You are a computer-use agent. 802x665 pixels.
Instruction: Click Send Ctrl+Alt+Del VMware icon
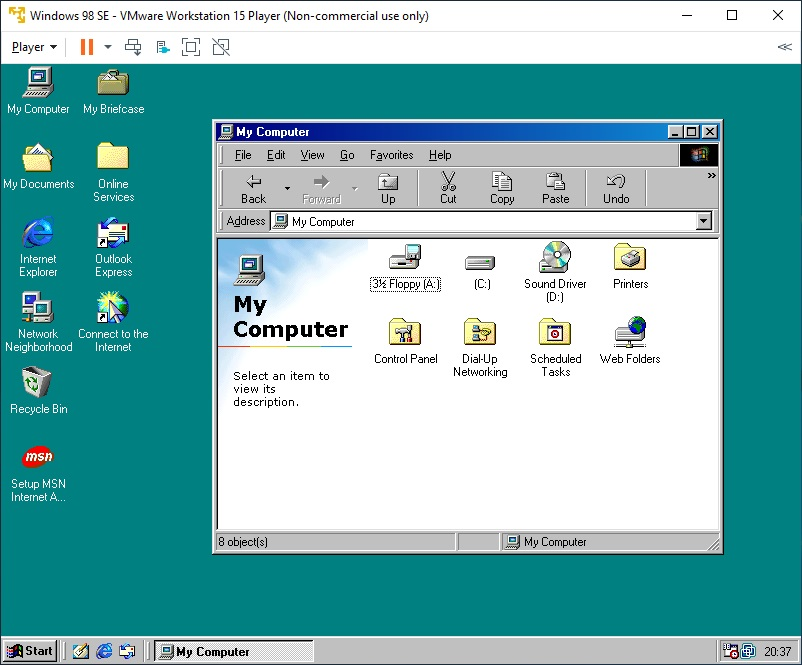(133, 47)
